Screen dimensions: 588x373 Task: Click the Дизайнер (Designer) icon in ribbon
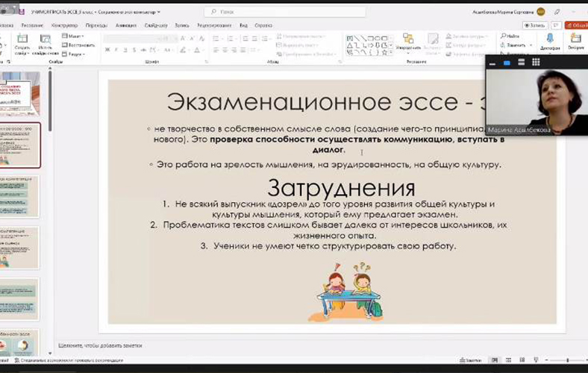575,39
